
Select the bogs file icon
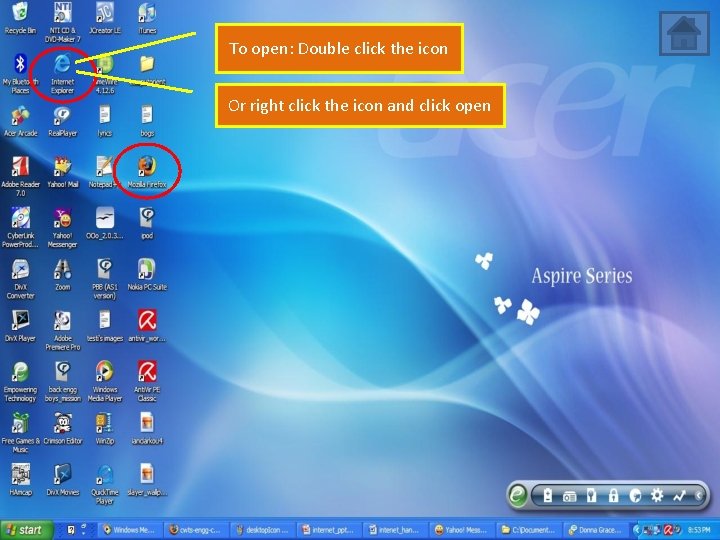pyautogui.click(x=147, y=121)
